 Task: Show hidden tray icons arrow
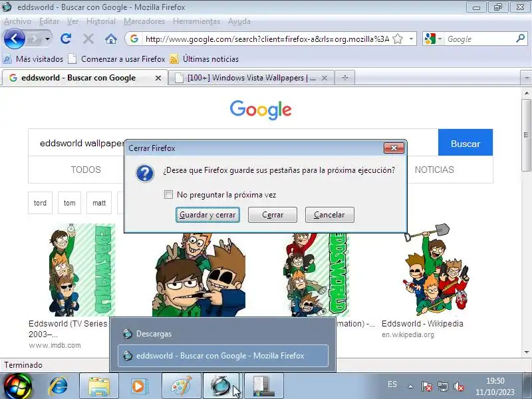(410, 386)
